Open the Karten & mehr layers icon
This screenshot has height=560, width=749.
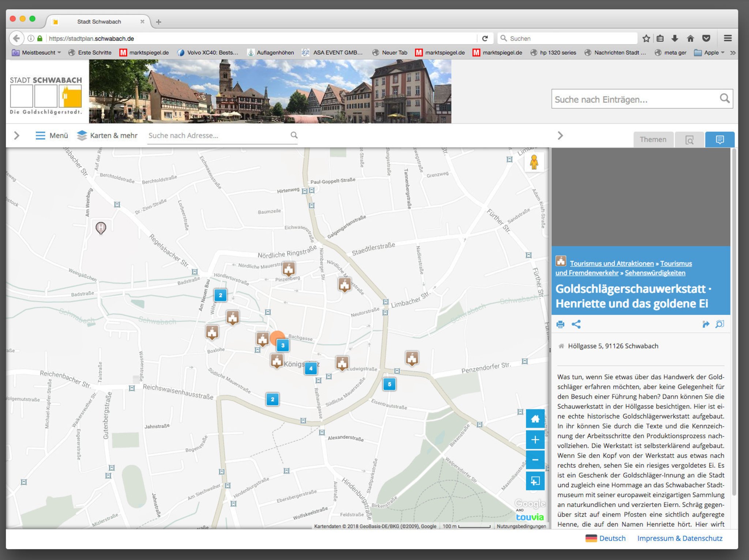[82, 135]
